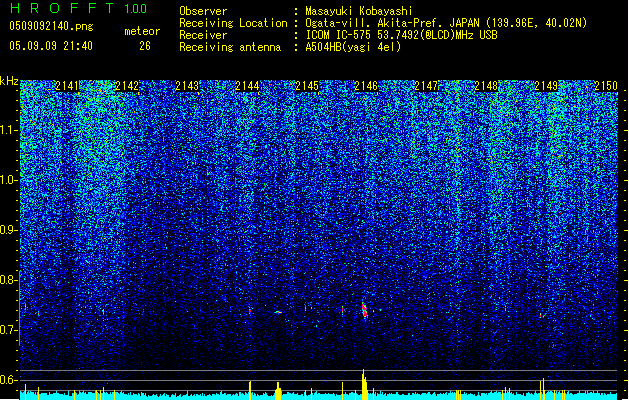Click the horizontal echo streak after 2144
This screenshot has width=629, height=400.
pos(278,312)
